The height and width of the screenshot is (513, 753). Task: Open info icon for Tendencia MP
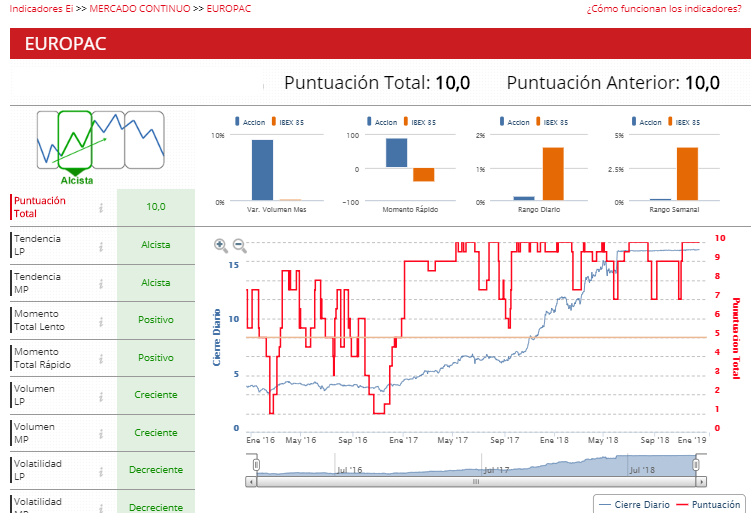click(101, 284)
